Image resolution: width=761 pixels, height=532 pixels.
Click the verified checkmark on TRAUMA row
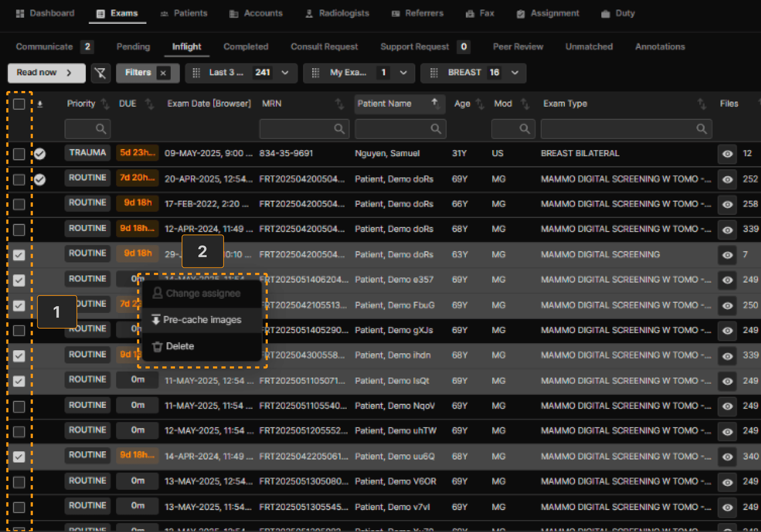tap(40, 154)
